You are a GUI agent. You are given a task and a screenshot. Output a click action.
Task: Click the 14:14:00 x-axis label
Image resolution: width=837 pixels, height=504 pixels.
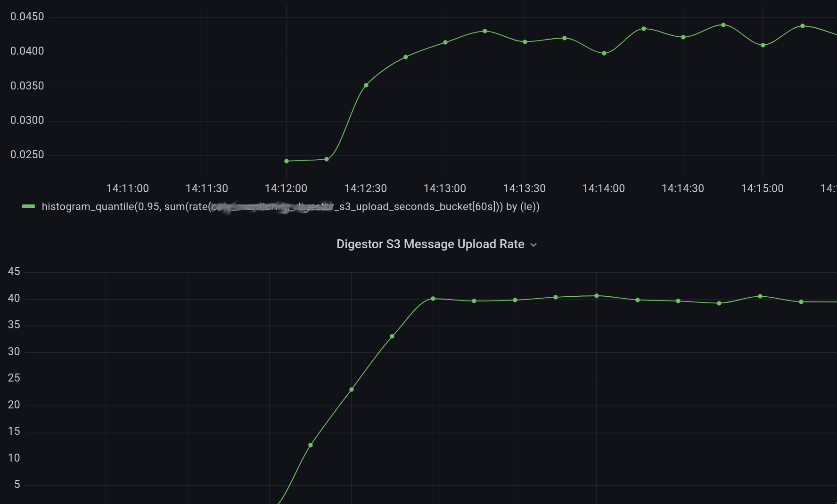click(x=604, y=188)
